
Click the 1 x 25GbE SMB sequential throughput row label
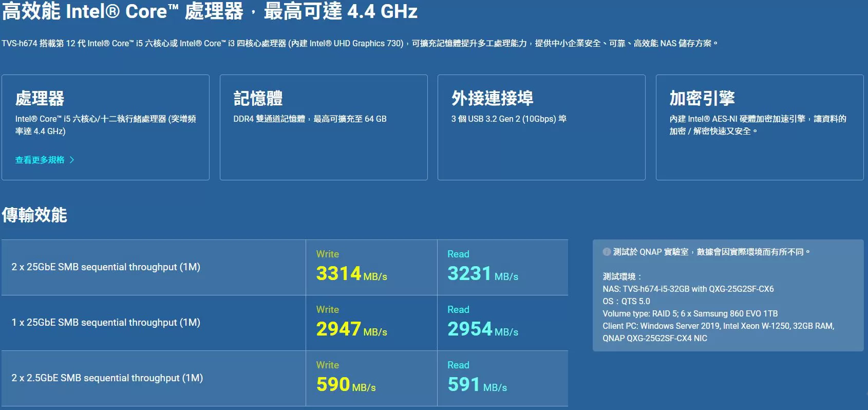point(106,323)
